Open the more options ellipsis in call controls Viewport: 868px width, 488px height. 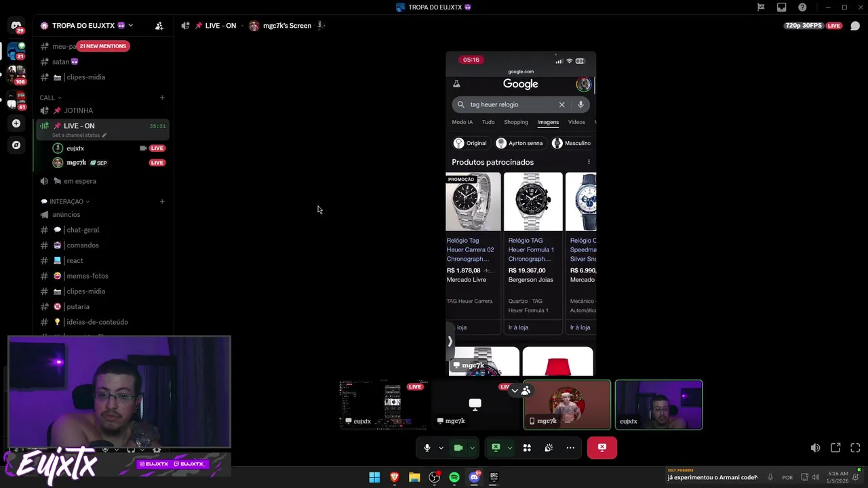coord(570,447)
